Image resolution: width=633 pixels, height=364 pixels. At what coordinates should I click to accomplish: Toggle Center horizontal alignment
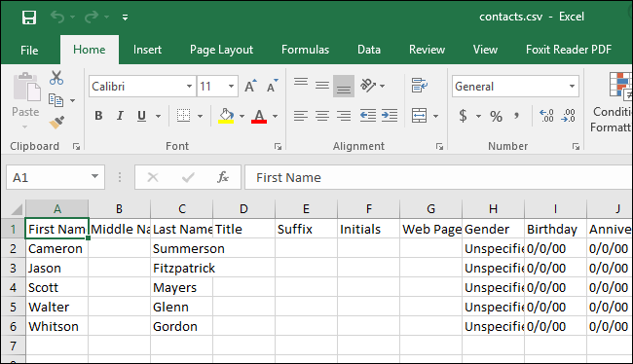coord(322,116)
